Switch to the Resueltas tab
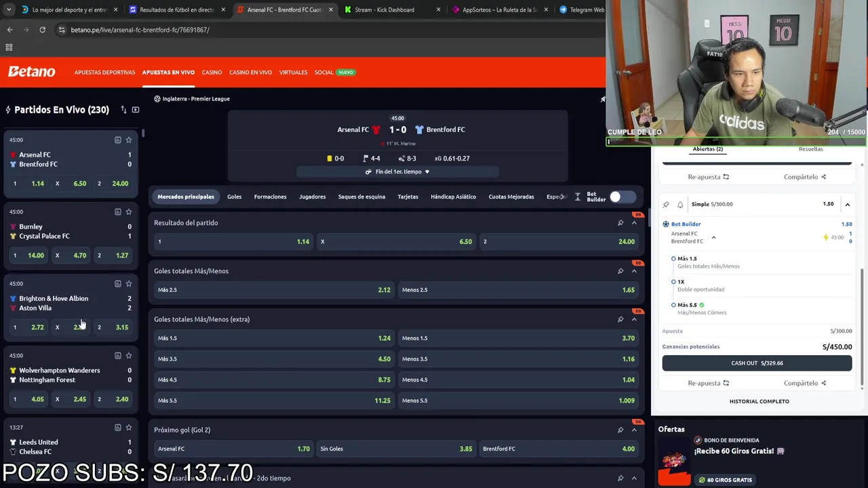 pyautogui.click(x=810, y=149)
